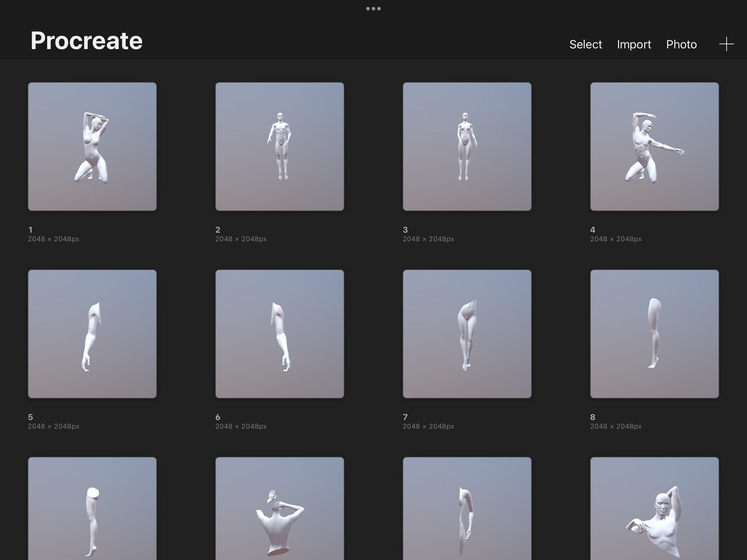Open artwork 8 single leg thumbnail
Viewport: 747px width, 560px height.
pyautogui.click(x=655, y=334)
